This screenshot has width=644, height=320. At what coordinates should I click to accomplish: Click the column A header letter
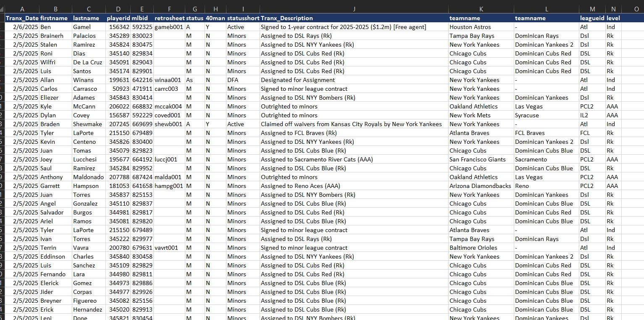tap(22, 9)
